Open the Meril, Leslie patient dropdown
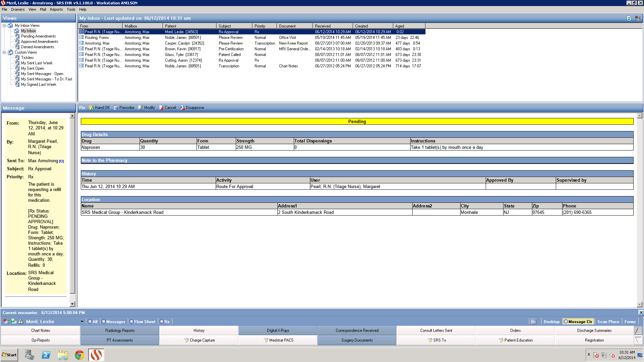 point(82,321)
